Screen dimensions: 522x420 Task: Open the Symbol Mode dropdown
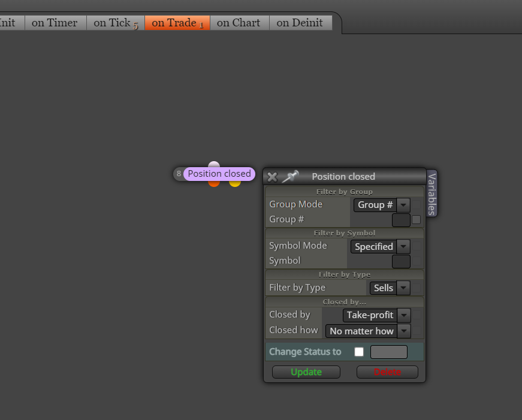tap(381, 247)
